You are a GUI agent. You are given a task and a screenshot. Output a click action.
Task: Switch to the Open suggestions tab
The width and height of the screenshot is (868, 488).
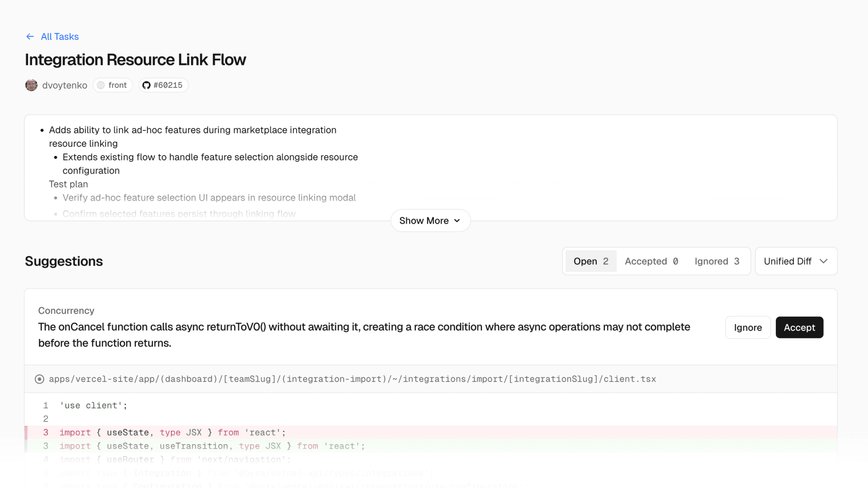click(590, 261)
